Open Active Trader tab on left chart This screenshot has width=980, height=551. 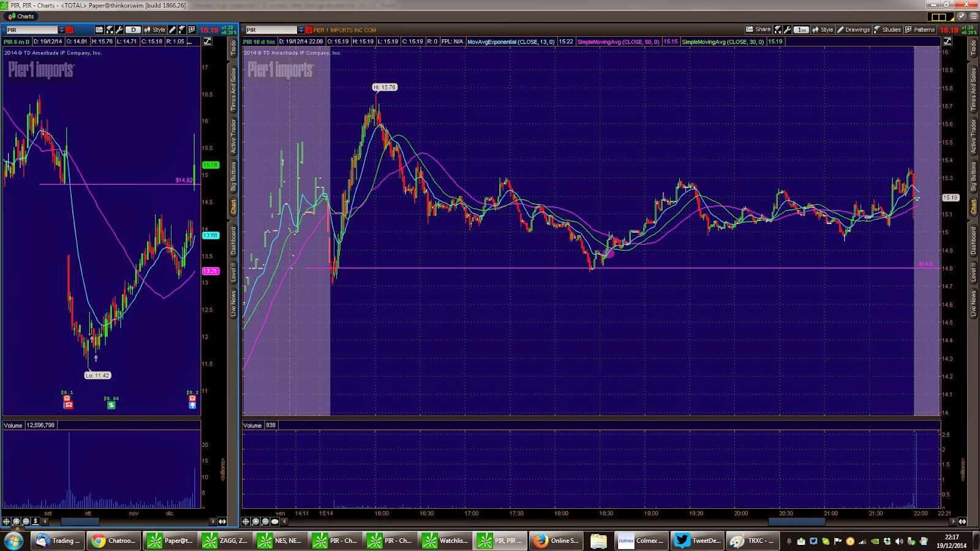[x=233, y=136]
